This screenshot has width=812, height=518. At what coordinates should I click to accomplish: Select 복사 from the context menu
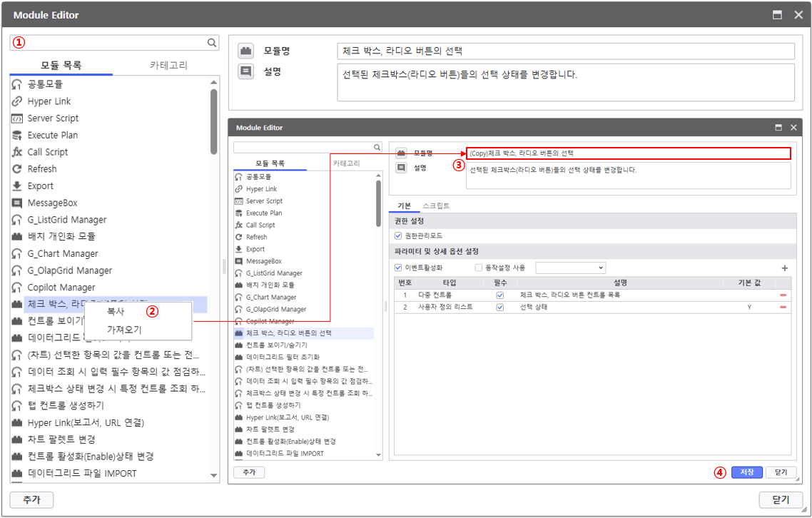116,312
